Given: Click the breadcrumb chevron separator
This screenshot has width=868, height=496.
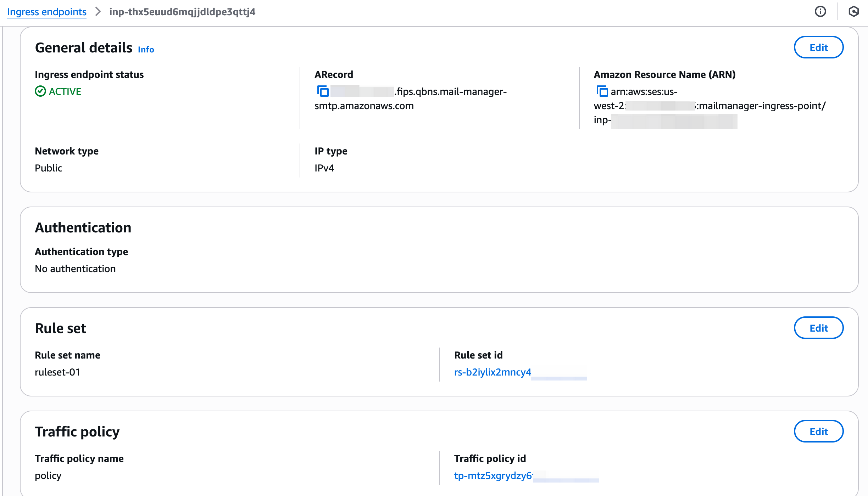Looking at the screenshot, I should coord(98,12).
